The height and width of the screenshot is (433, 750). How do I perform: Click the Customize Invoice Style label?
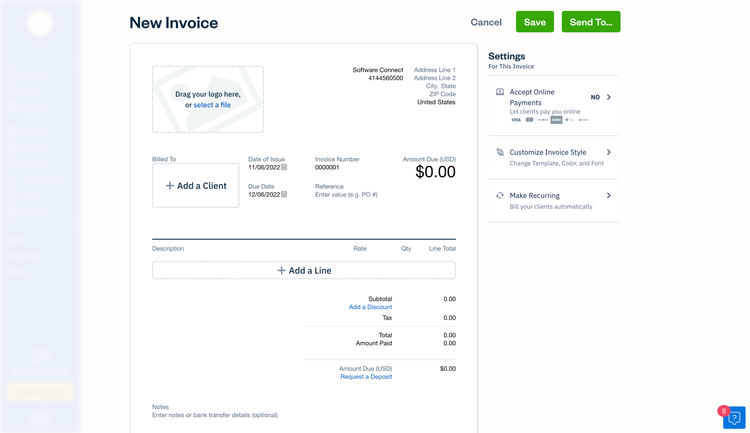[548, 152]
